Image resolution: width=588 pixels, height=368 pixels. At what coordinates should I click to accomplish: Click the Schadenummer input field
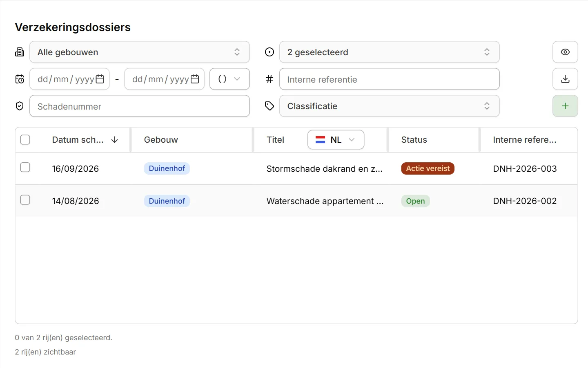[140, 106]
